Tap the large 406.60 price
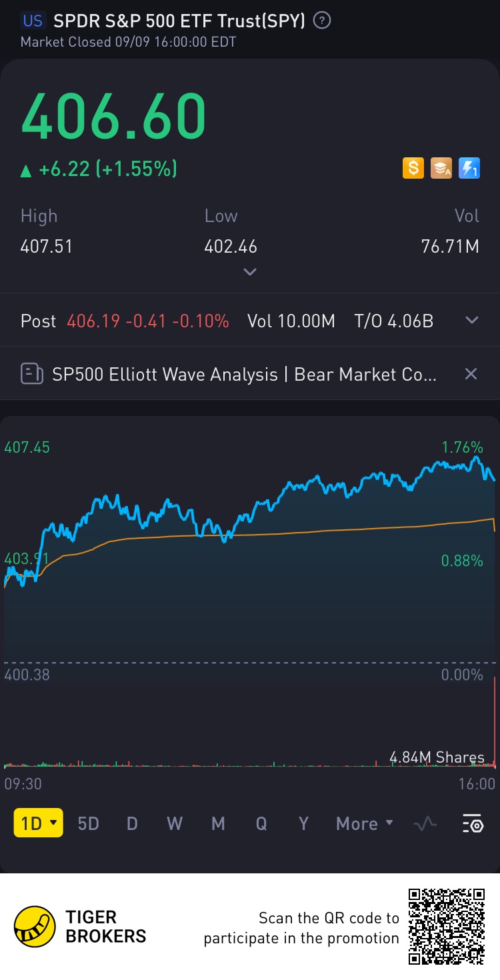This screenshot has height=980, width=500. [x=114, y=116]
